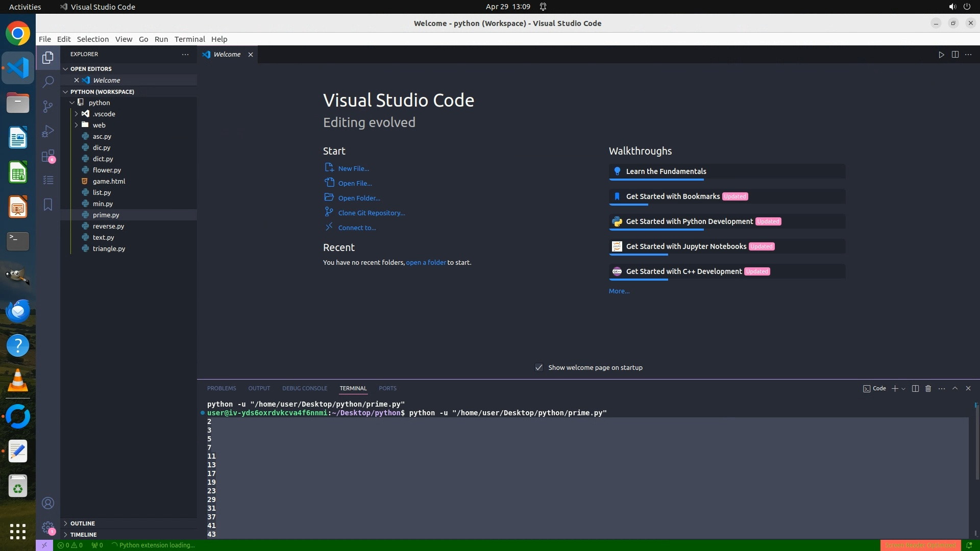Click the open a folder link
980x551 pixels.
point(426,263)
